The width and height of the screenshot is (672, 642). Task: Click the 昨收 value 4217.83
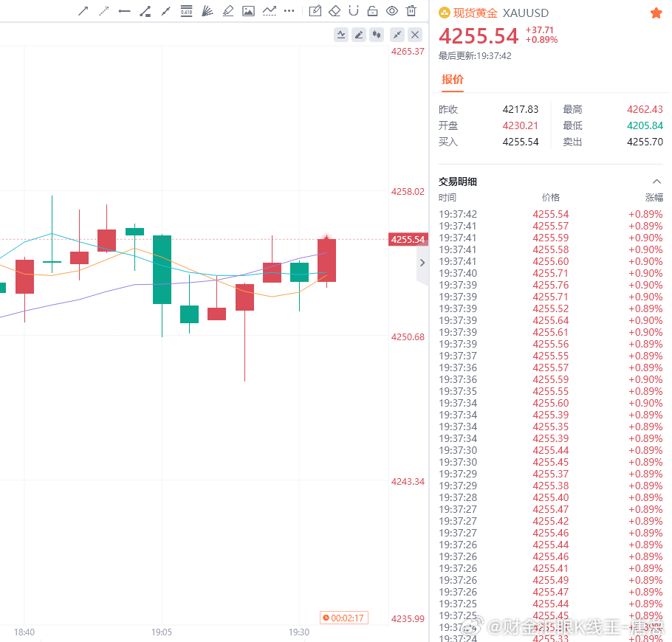pyautogui.click(x=521, y=110)
